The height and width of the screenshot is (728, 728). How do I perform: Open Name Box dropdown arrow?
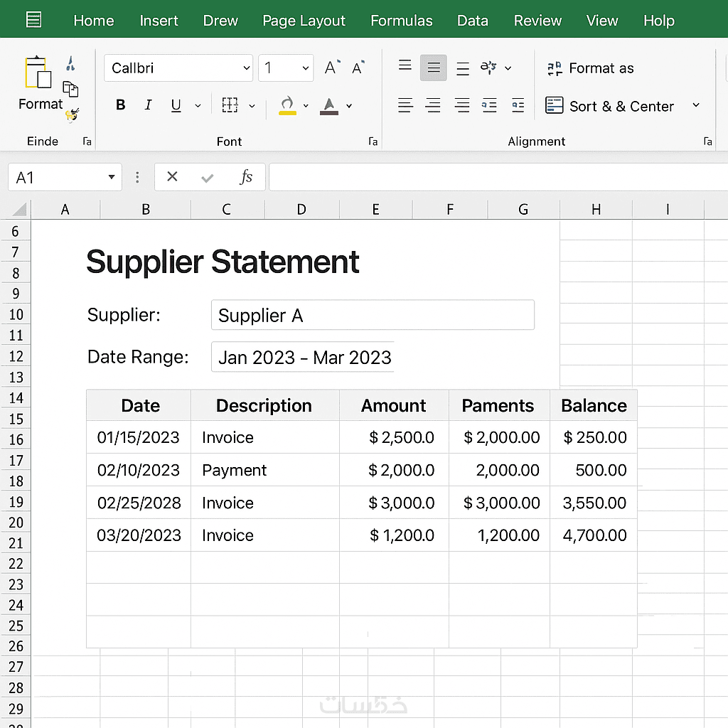click(112, 177)
